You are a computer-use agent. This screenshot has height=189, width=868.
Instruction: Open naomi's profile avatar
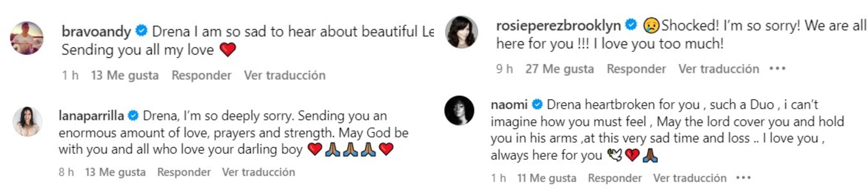[459, 111]
